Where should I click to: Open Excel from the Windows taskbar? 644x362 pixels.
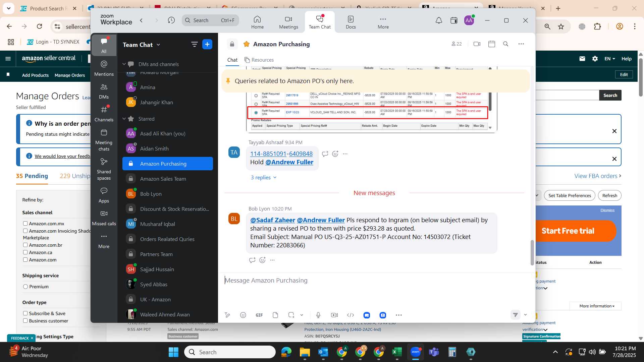tap(397, 352)
